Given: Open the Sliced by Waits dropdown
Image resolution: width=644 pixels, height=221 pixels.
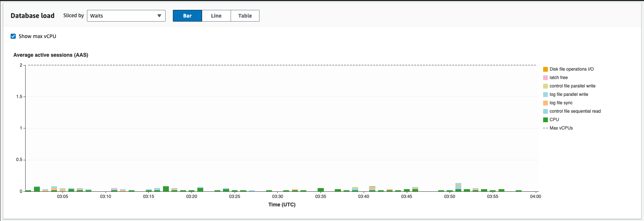Looking at the screenshot, I should coord(126,16).
